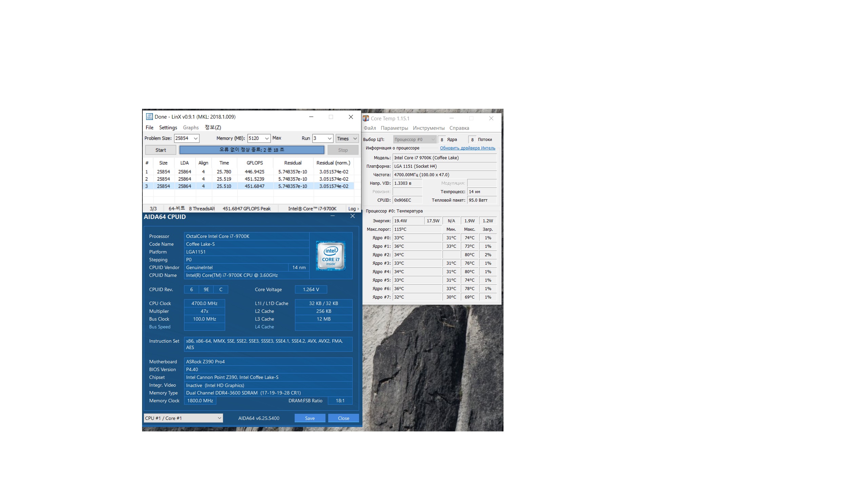Viewport: 868px width, 488px height.
Task: Close the Core Temp window
Action: coord(491,118)
